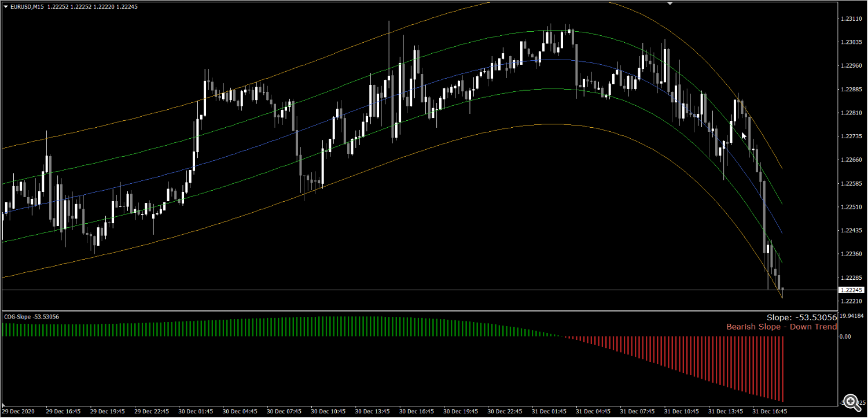Click the 30 Dec 22:45 time label
The height and width of the screenshot is (418, 868).
tap(505, 412)
